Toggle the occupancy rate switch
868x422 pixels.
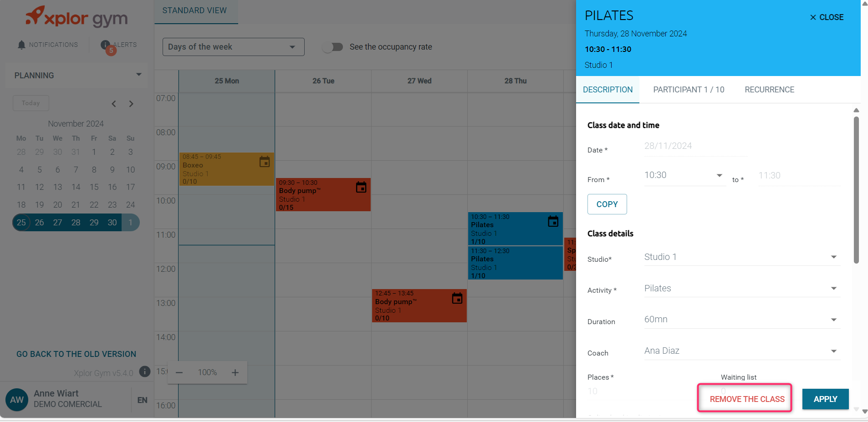point(333,47)
